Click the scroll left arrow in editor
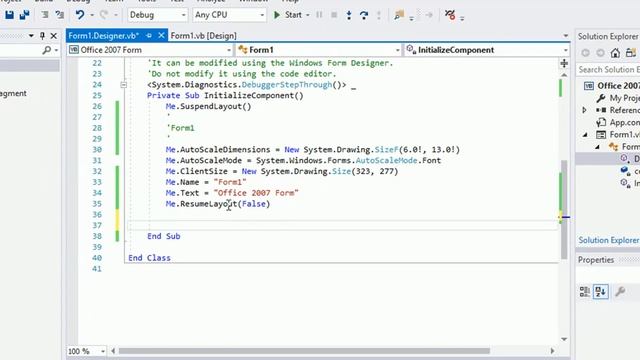The width and height of the screenshot is (640, 360). (x=113, y=351)
